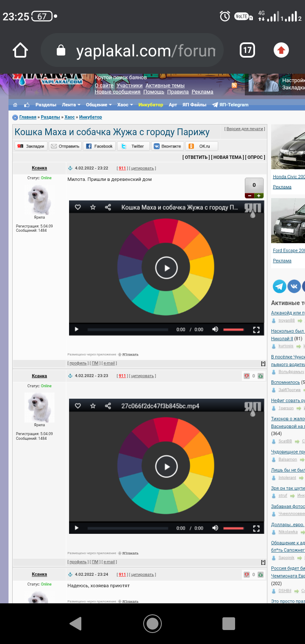Expand the Лента dropdown menu
The height and width of the screenshot is (644, 305).
point(71,105)
